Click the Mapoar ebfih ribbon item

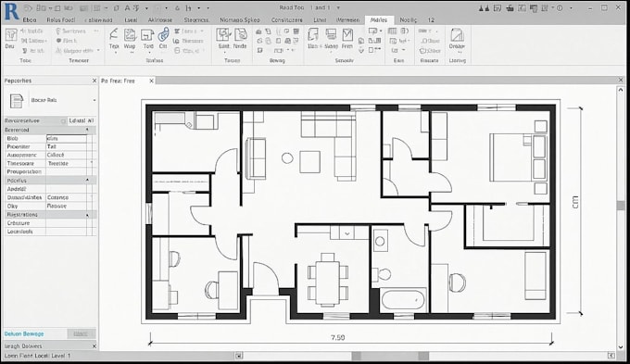(75, 51)
